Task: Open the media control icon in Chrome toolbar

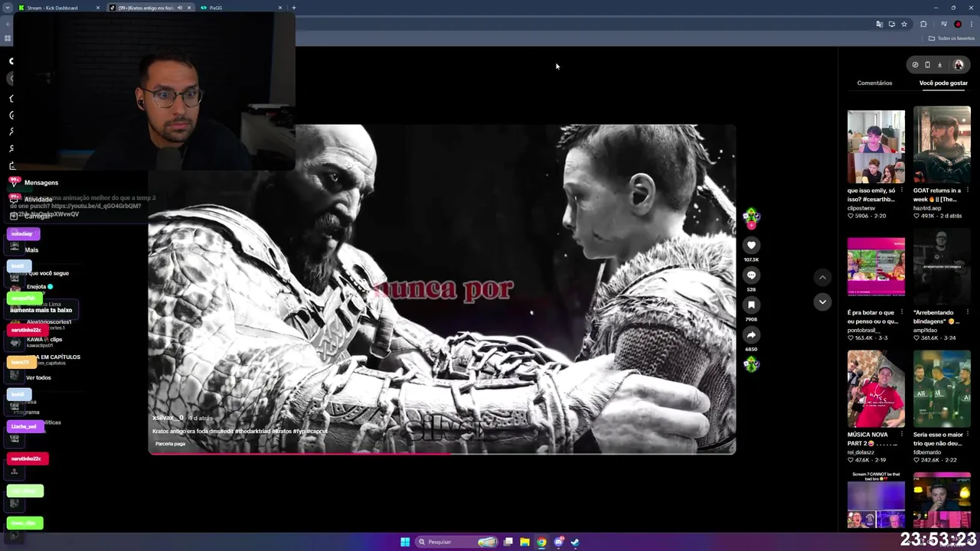Action: [943, 24]
